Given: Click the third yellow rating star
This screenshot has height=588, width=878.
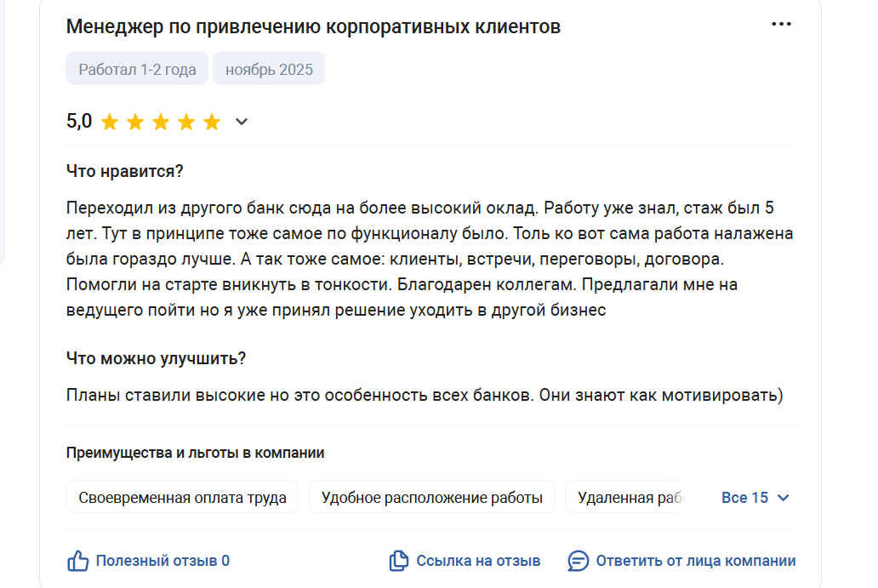Looking at the screenshot, I should point(161,122).
